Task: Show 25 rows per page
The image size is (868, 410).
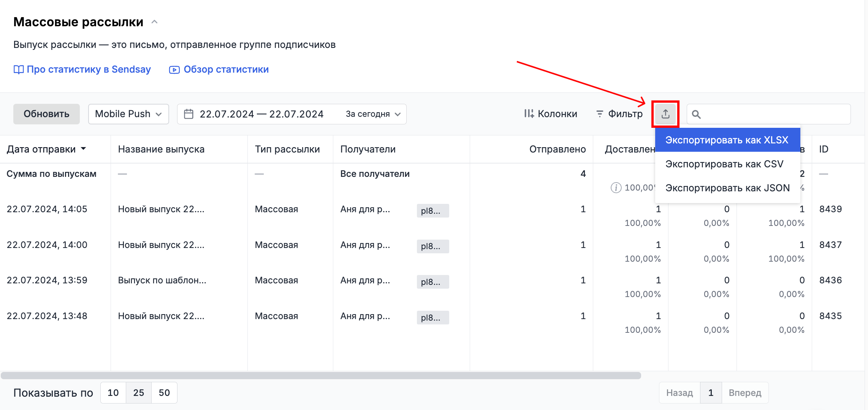Action: click(x=139, y=393)
